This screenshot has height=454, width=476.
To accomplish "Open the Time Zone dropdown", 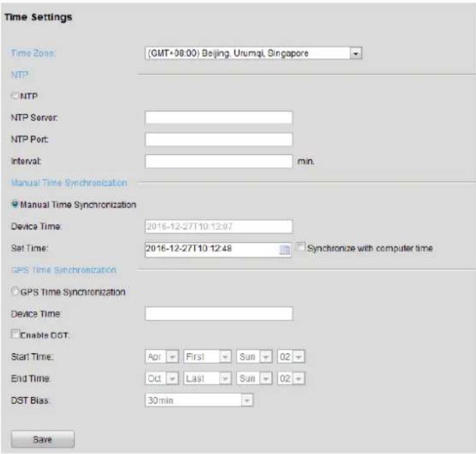I will pos(253,53).
